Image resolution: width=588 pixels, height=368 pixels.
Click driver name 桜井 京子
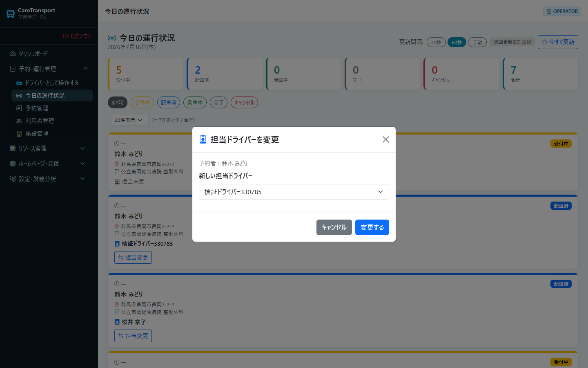134,322
